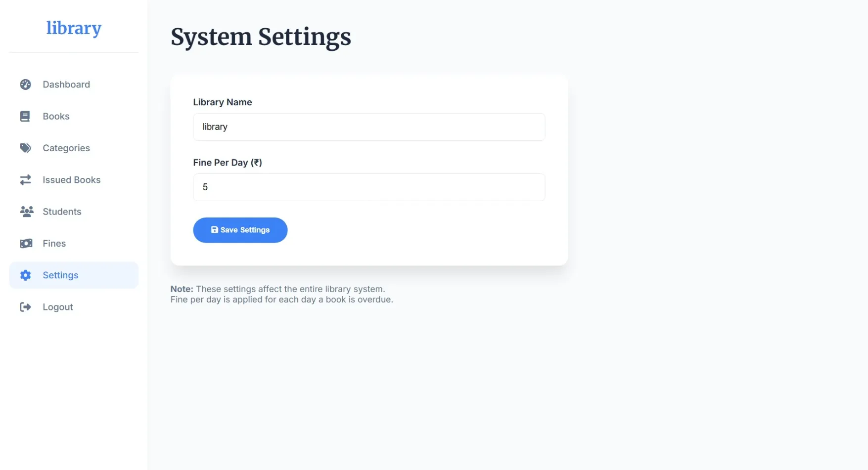
Task: Navigate to the Issued Books section
Action: tap(72, 179)
